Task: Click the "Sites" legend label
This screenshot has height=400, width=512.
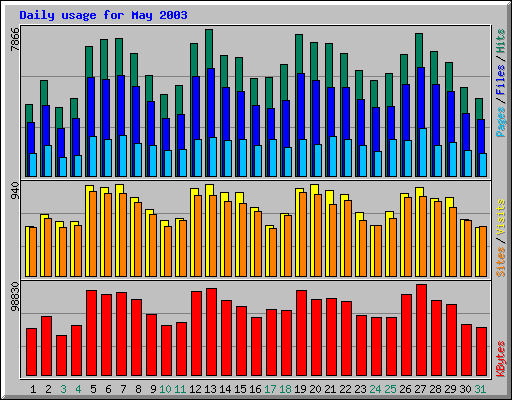Action: click(500, 262)
